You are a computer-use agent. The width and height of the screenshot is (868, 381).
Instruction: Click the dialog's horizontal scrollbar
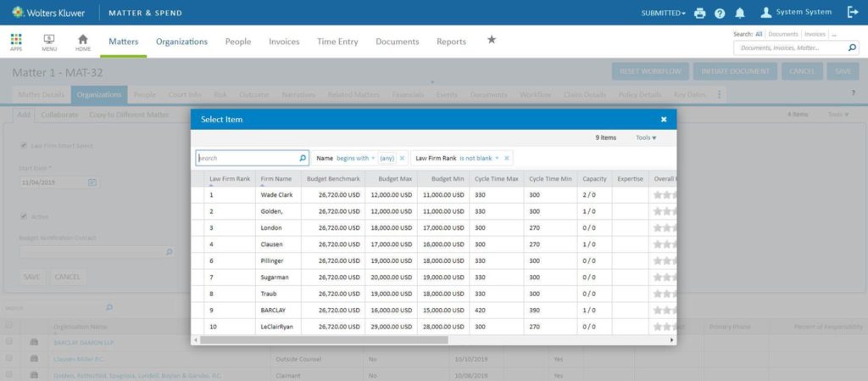click(x=322, y=339)
